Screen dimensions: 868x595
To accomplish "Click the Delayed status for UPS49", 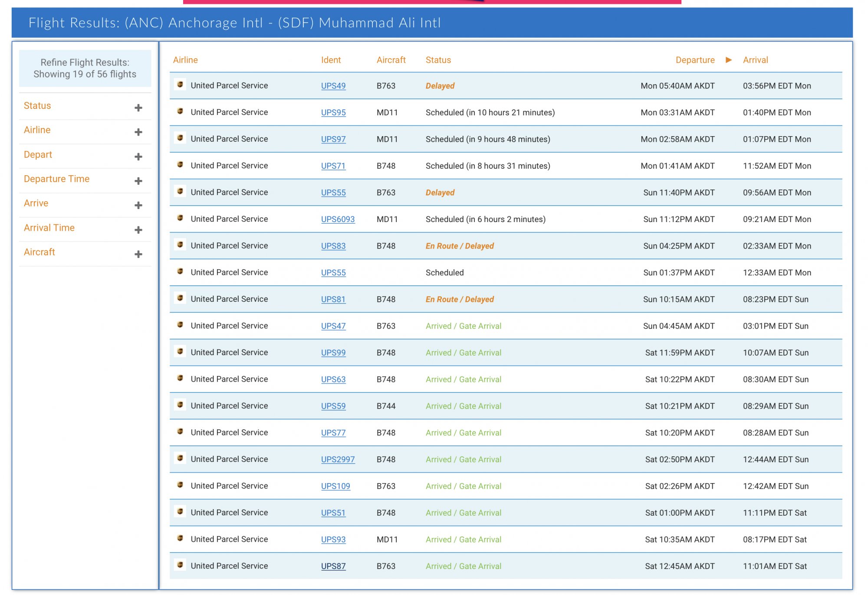I will pos(440,86).
